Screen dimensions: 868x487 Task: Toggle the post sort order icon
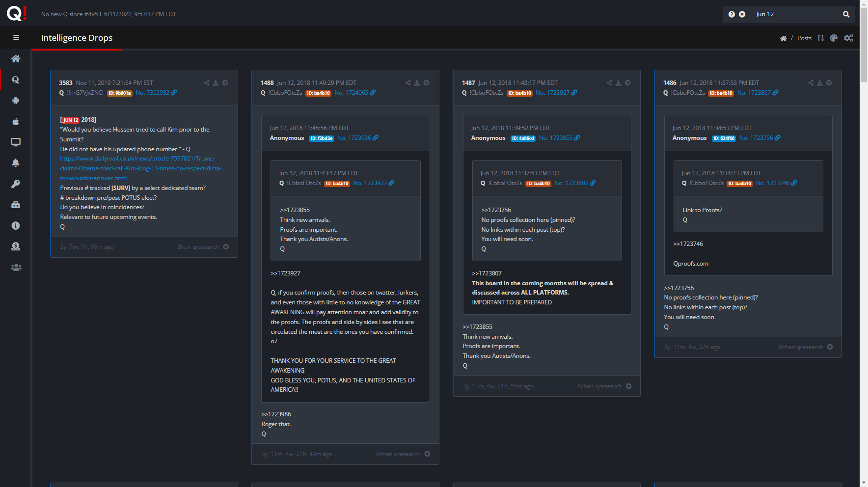click(x=820, y=38)
